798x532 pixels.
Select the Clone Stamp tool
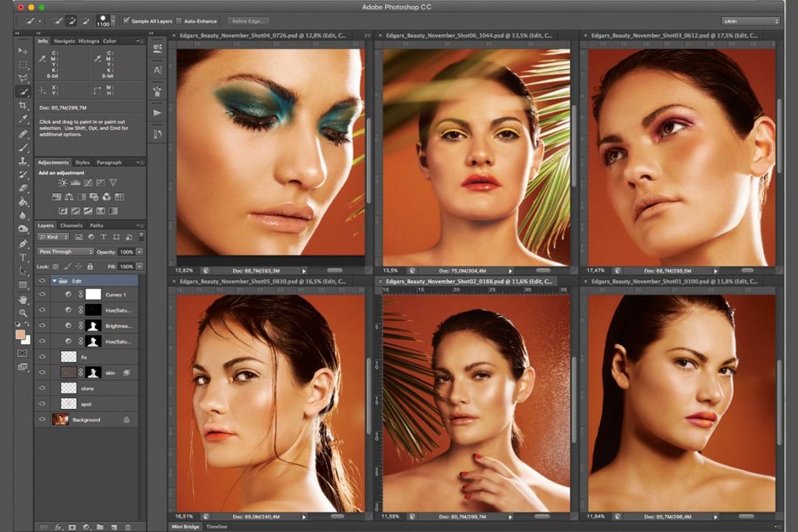pyautogui.click(x=23, y=161)
